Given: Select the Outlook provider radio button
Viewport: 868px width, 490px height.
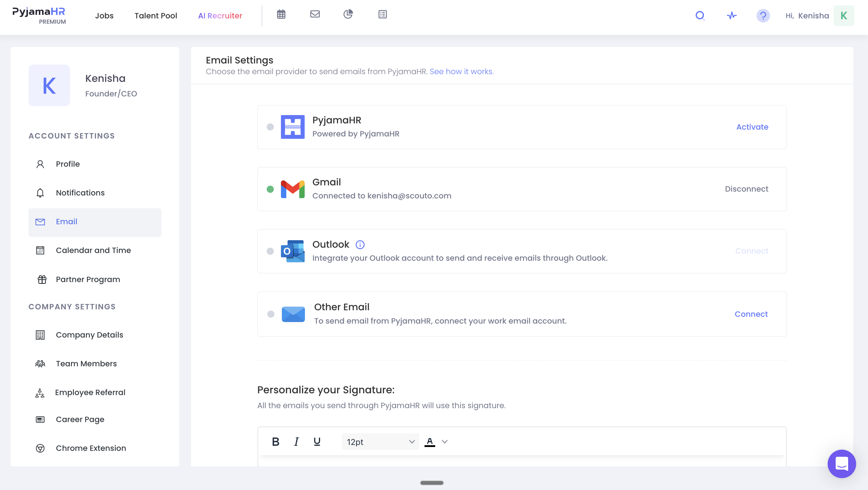Looking at the screenshot, I should pos(270,252).
